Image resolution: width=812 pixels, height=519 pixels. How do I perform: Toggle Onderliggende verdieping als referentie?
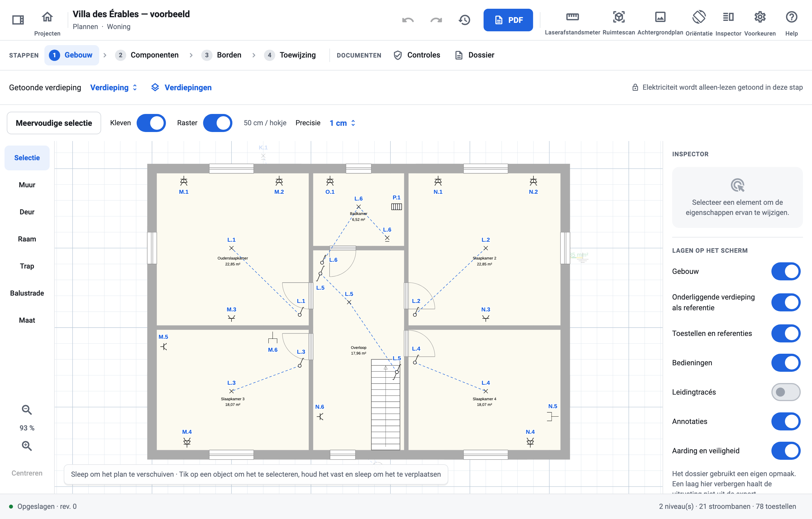click(786, 302)
